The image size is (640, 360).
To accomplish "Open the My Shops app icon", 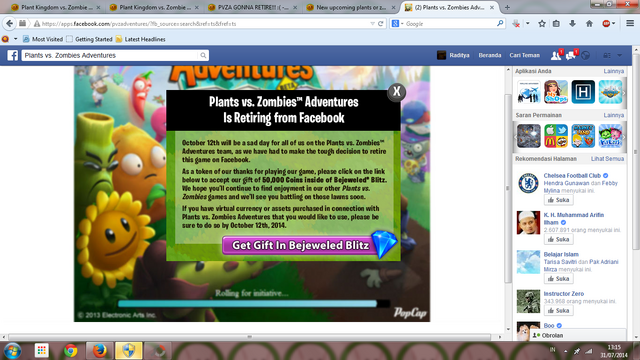I will 556,92.
